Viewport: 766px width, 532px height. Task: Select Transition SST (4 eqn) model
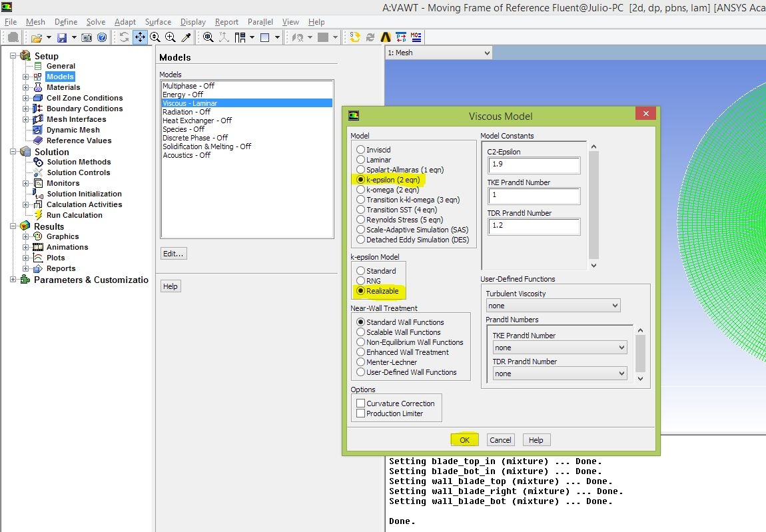coord(360,210)
